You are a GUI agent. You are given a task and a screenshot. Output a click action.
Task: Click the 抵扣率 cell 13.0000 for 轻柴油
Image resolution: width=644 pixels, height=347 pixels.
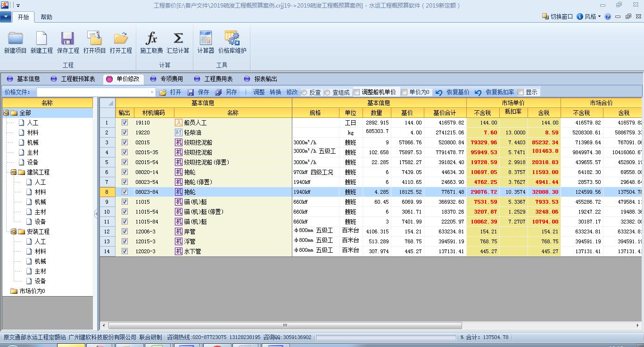(x=513, y=132)
